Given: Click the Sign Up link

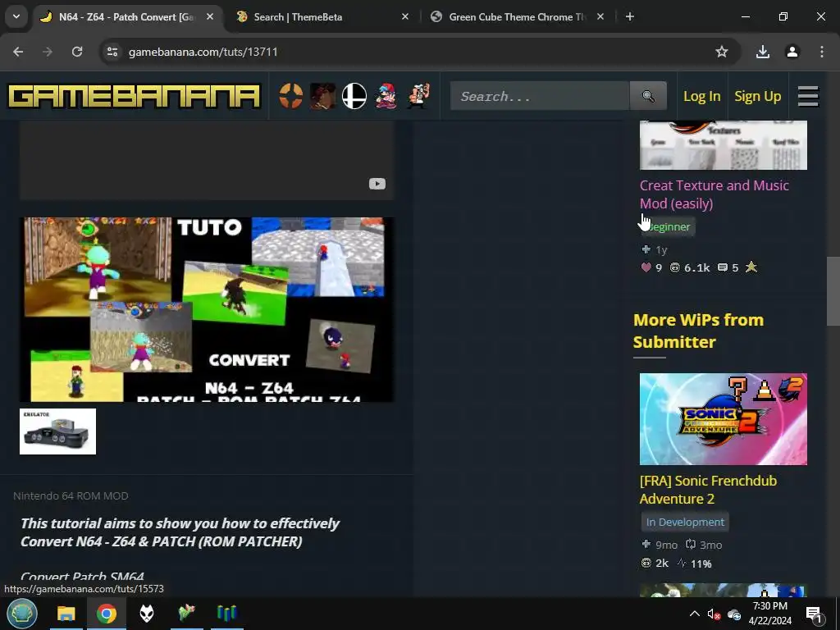Looking at the screenshot, I should (757, 97).
